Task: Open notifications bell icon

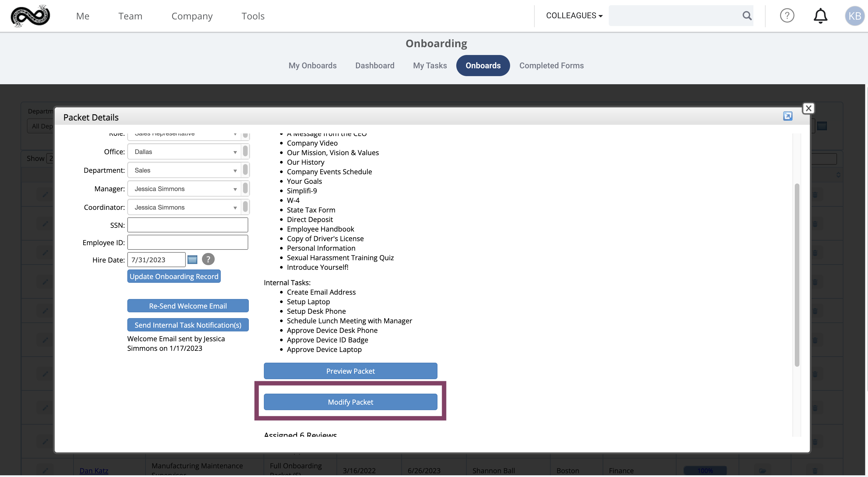Action: click(820, 16)
